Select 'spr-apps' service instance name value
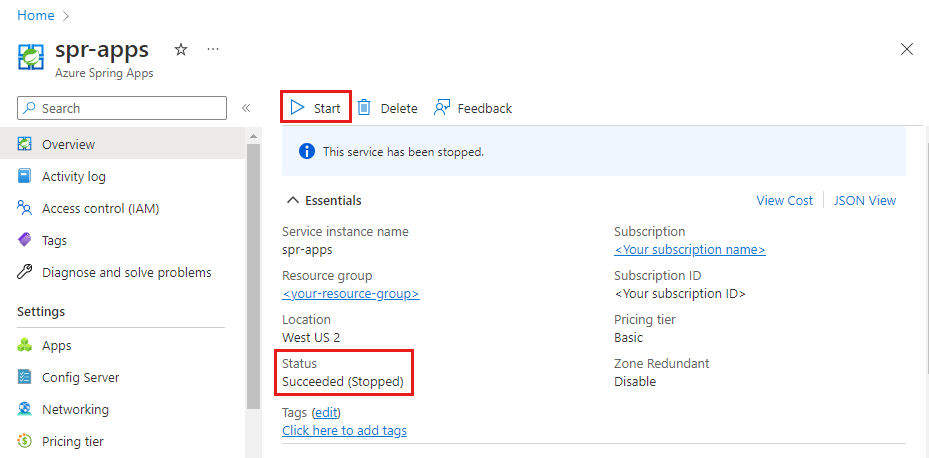Image resolution: width=929 pixels, height=458 pixels. (x=307, y=249)
